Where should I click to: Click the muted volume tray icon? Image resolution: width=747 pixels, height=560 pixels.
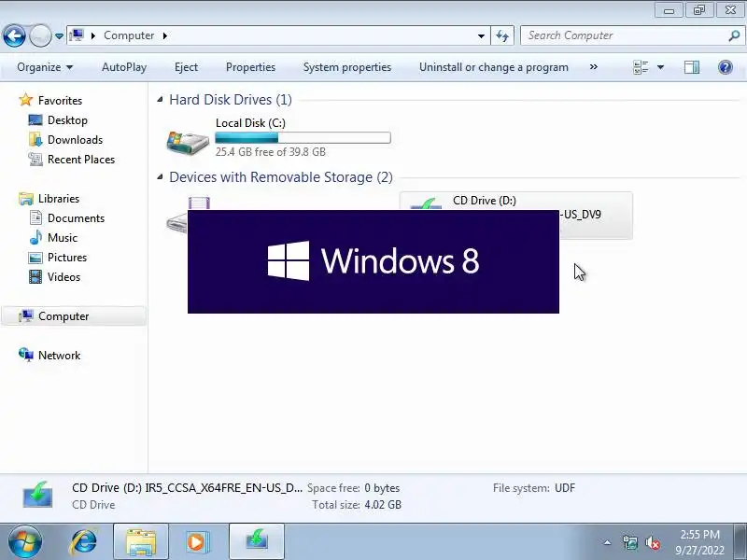(653, 542)
